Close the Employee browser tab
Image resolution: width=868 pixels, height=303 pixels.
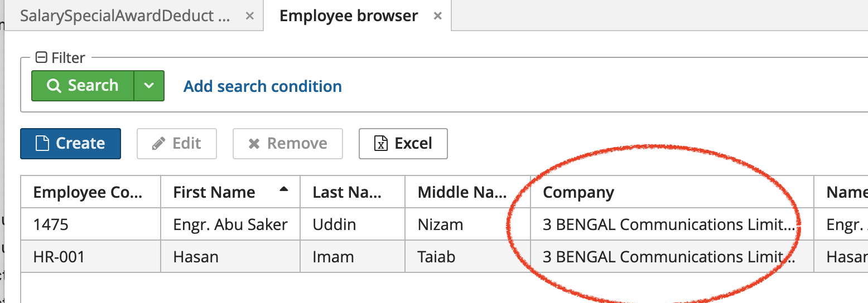[438, 17]
